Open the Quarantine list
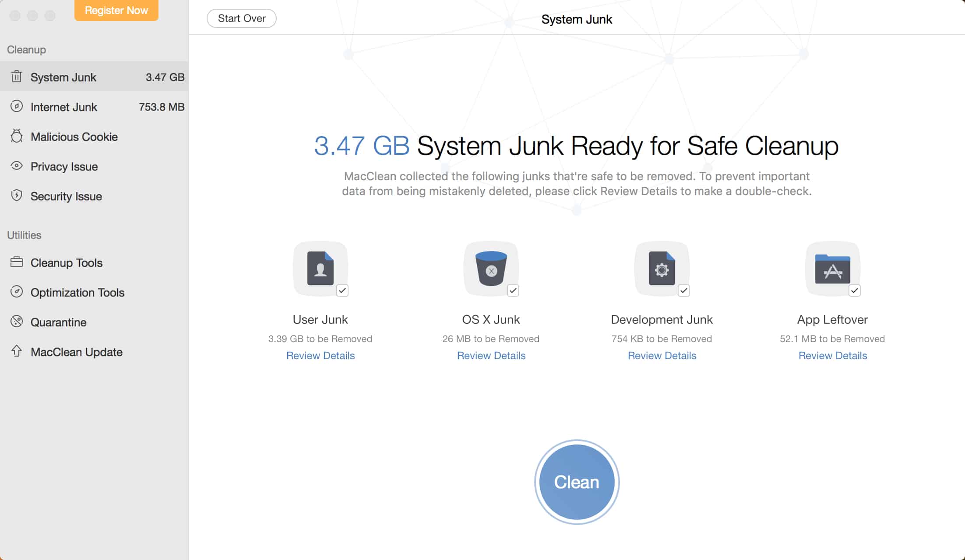The height and width of the screenshot is (560, 965). (94, 322)
